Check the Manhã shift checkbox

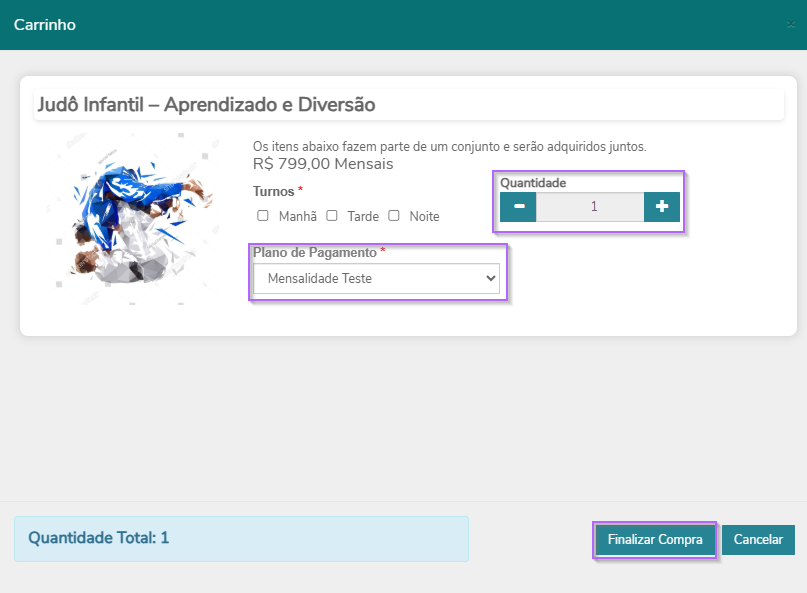pyautogui.click(x=263, y=215)
